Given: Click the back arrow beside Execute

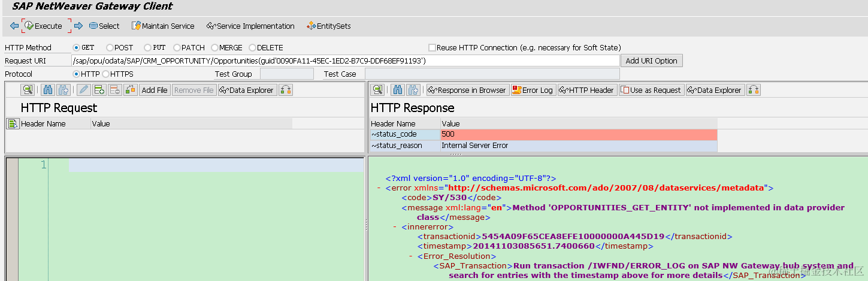Looking at the screenshot, I should (14, 26).
